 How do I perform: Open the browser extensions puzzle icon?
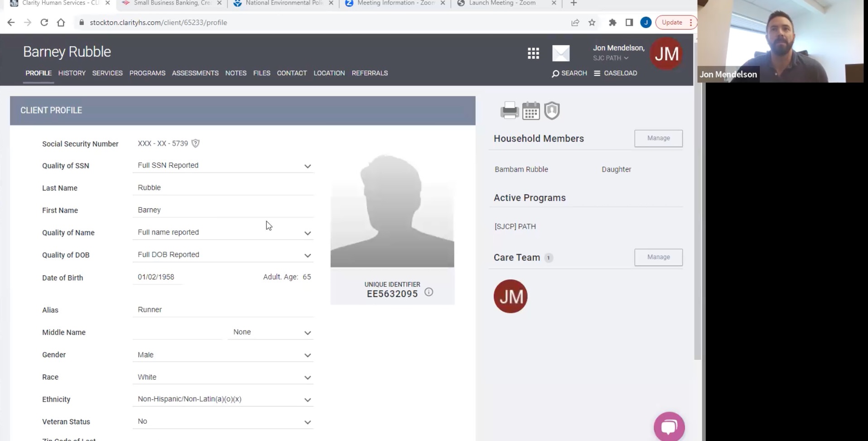pos(612,22)
